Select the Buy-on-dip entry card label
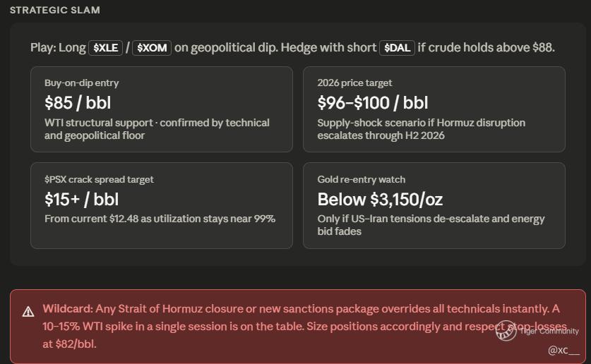 tap(82, 83)
